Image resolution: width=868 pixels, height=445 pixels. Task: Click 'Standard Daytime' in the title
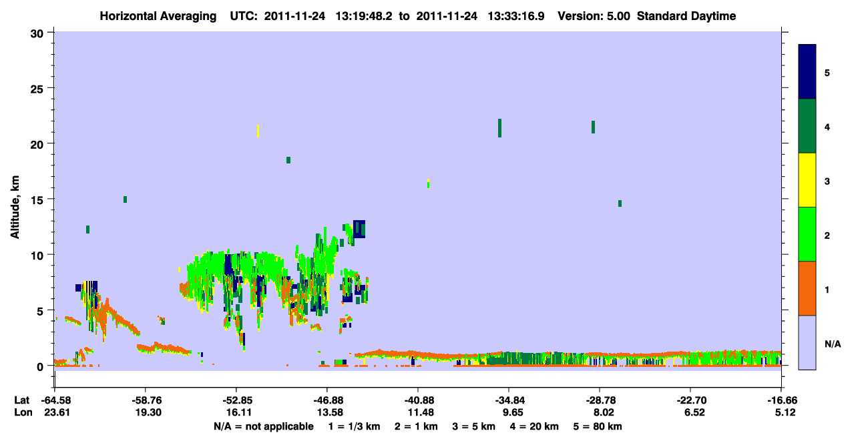(x=686, y=16)
